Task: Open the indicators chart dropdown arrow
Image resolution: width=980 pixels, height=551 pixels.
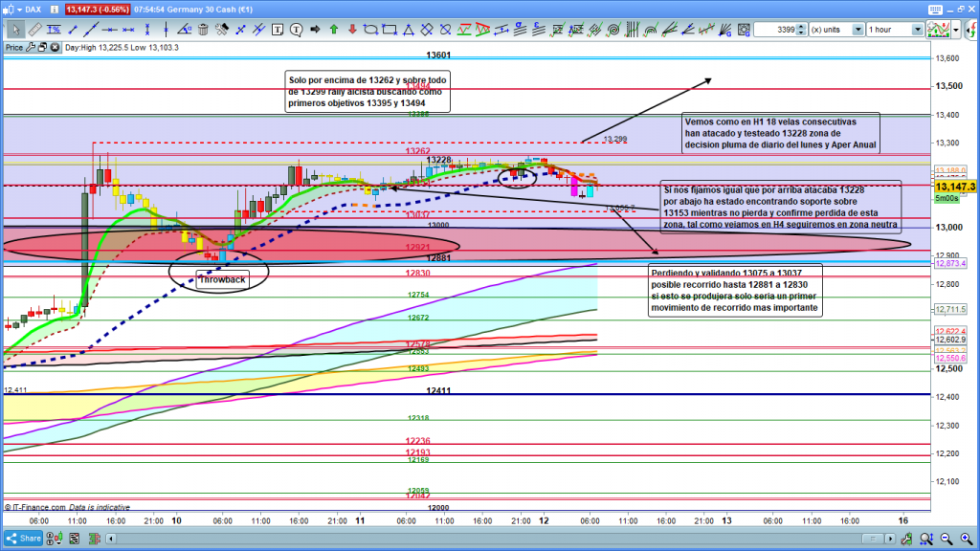Action: click(x=957, y=30)
